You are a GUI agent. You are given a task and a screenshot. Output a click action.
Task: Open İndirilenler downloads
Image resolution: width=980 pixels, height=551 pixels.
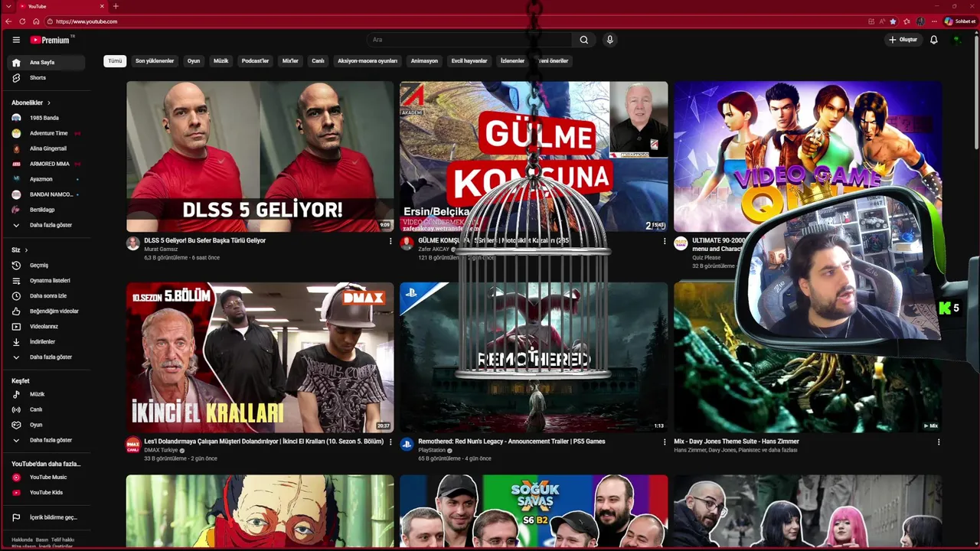[x=46, y=342]
